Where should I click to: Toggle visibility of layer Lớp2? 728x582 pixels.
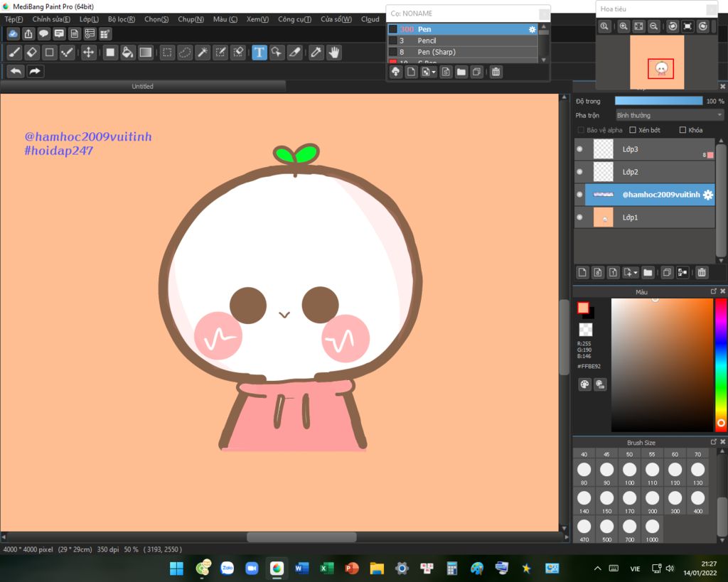(579, 172)
